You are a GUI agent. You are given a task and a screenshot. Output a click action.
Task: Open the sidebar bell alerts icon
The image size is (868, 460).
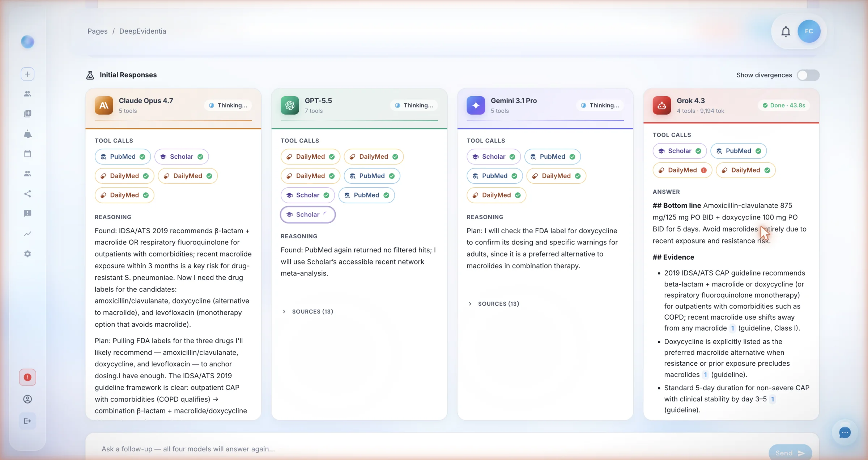click(27, 134)
